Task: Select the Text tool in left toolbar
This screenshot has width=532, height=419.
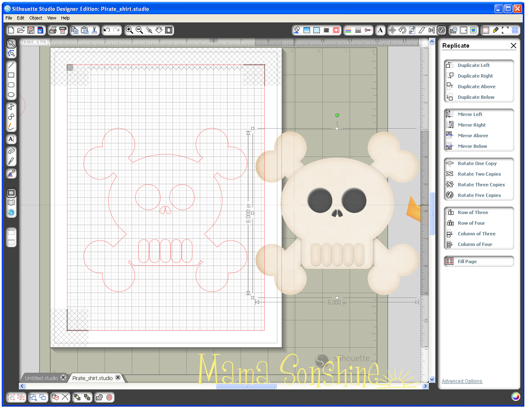Action: [11, 139]
